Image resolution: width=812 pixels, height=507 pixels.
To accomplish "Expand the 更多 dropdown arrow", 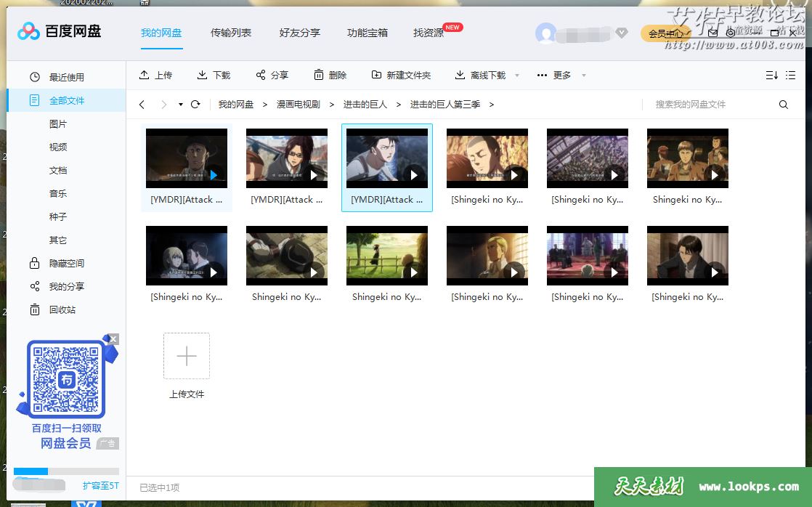I will pos(583,76).
